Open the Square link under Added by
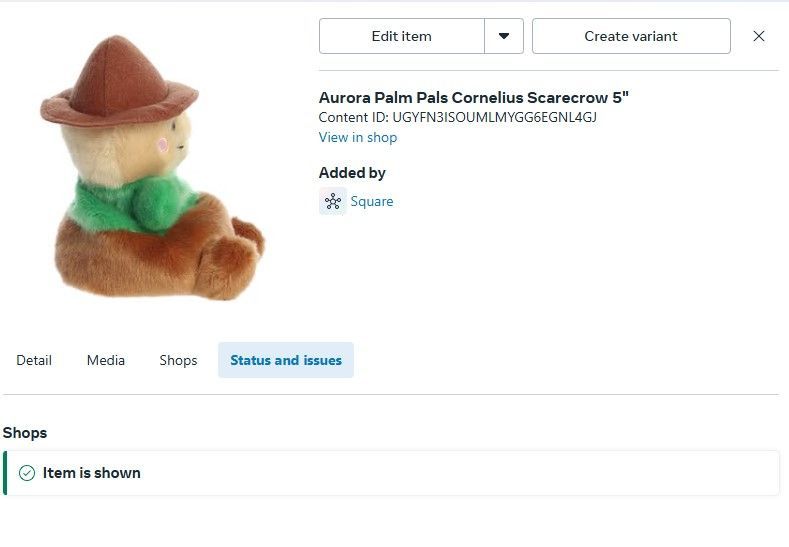The height and width of the screenshot is (547, 789). [x=372, y=201]
